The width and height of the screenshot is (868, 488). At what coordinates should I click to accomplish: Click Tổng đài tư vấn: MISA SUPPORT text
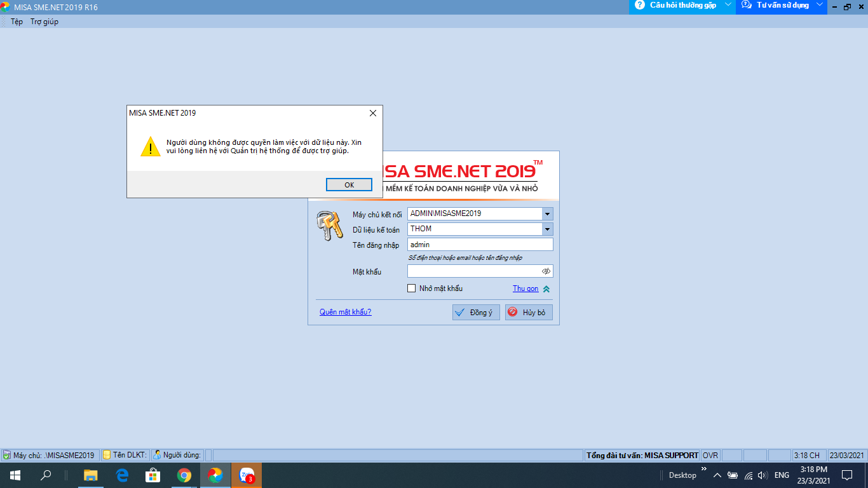click(x=642, y=455)
